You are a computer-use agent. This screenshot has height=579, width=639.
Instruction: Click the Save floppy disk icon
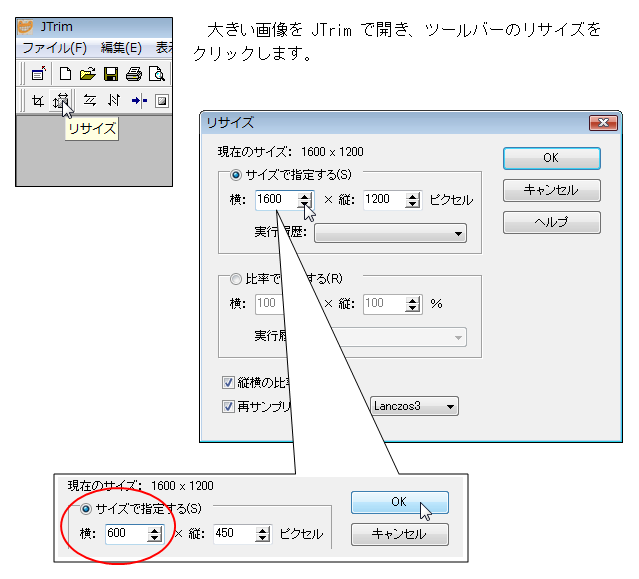pos(110,73)
